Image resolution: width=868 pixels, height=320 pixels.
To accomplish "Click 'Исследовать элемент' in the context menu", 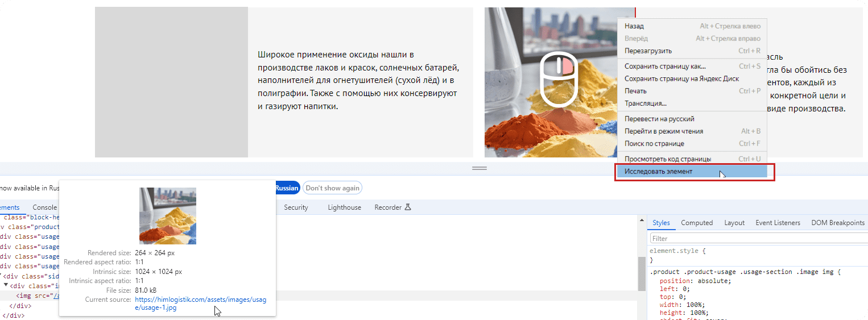I will coord(692,172).
